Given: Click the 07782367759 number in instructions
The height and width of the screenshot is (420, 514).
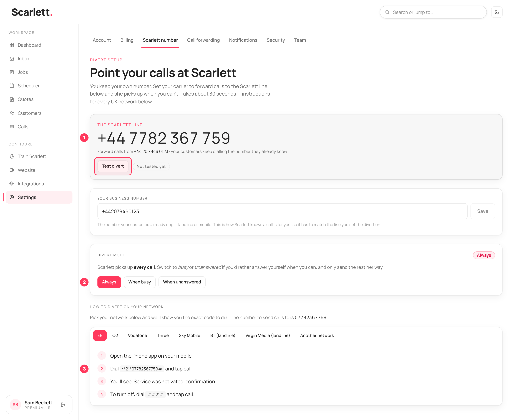Looking at the screenshot, I should click(311, 317).
